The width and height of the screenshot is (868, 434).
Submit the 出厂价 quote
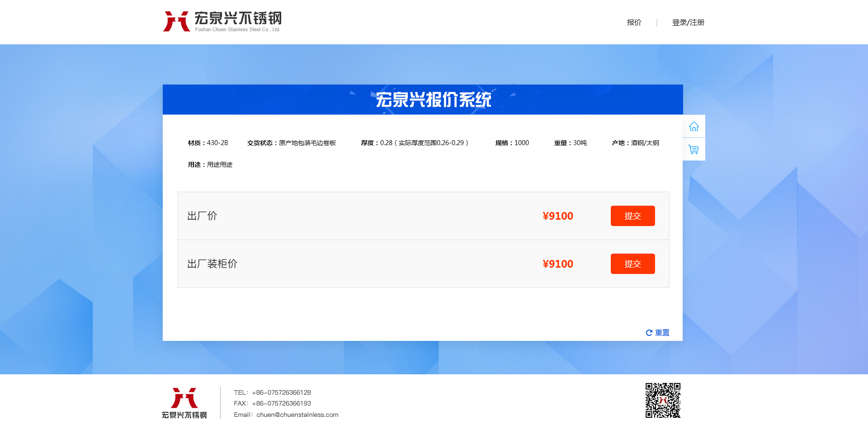632,216
